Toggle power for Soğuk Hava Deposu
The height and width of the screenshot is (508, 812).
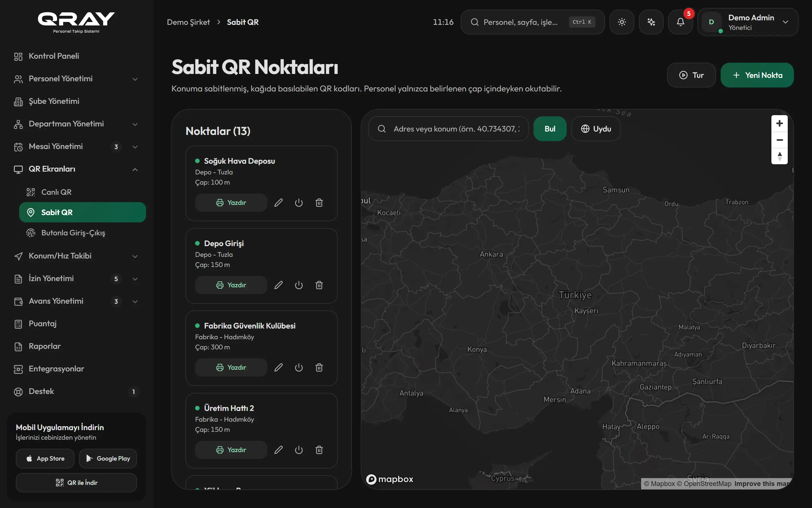299,203
